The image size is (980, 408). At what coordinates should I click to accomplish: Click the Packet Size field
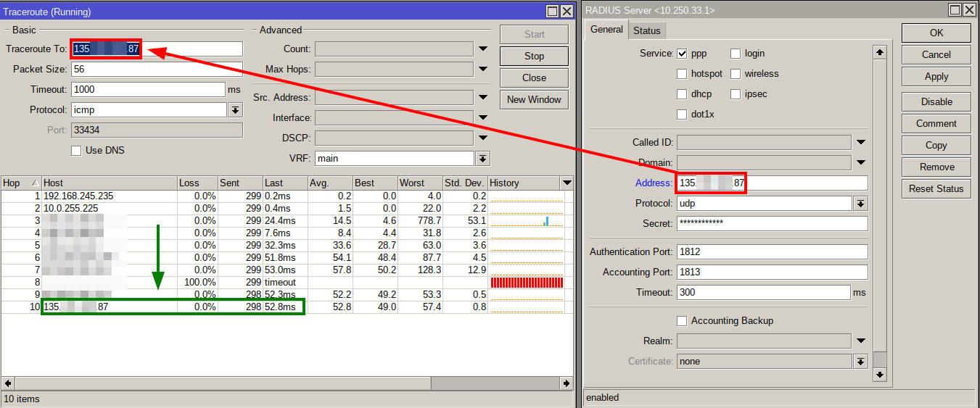(157, 70)
